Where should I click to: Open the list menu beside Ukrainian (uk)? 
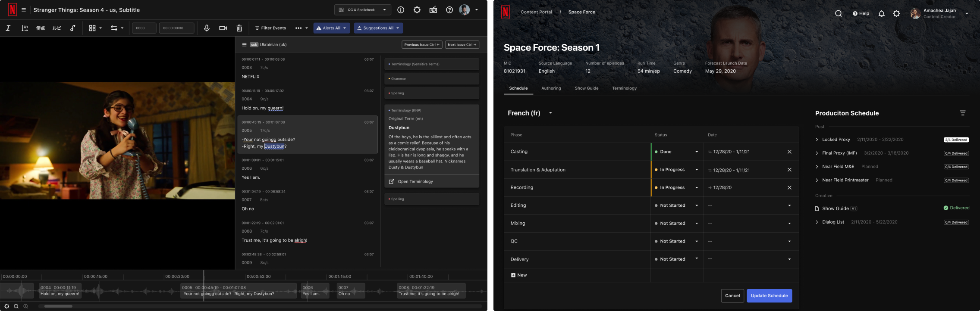244,45
